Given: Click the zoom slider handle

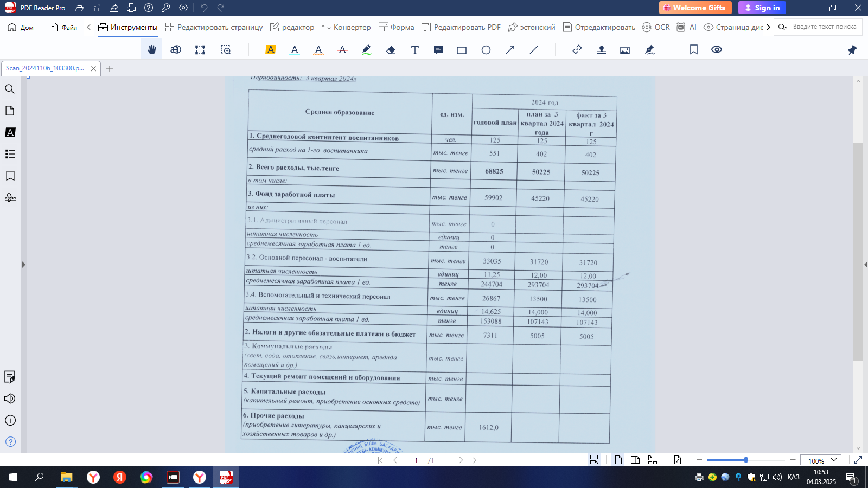Looking at the screenshot, I should click(x=746, y=460).
